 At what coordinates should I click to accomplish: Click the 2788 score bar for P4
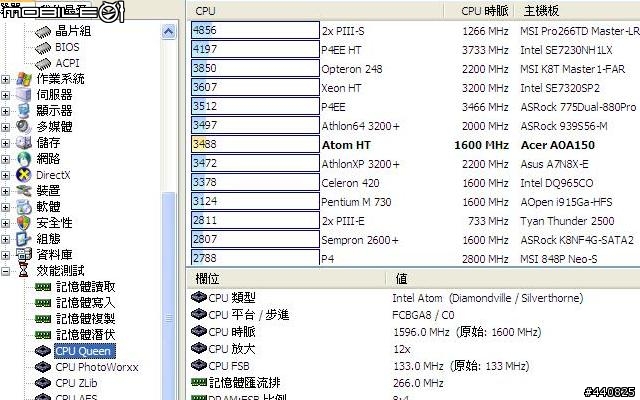pos(255,258)
